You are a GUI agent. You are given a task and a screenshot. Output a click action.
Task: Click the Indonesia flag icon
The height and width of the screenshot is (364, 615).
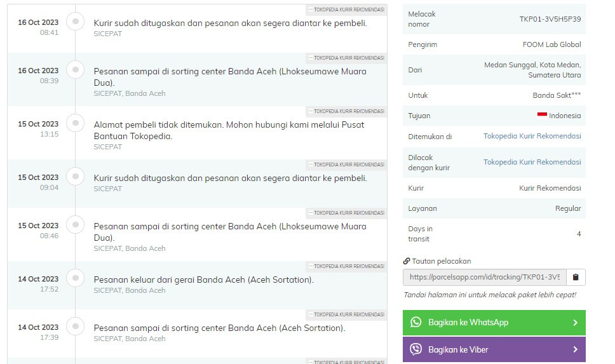pos(542,114)
